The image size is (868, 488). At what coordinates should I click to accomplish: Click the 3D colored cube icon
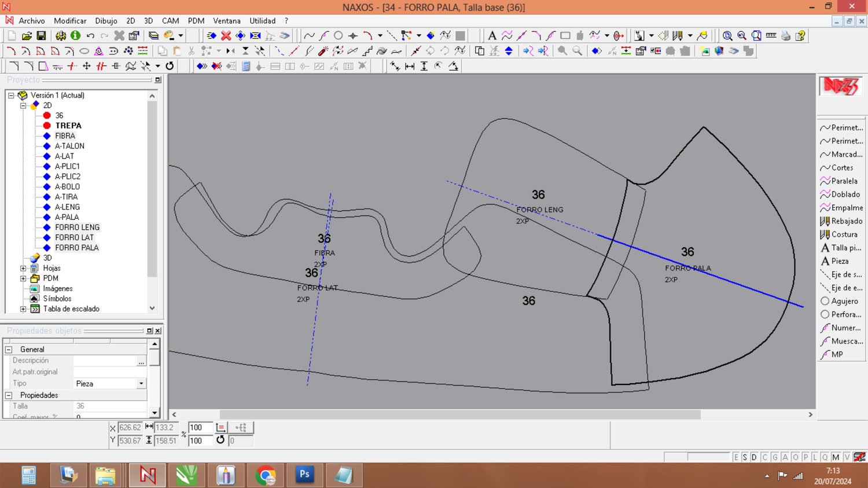click(x=719, y=51)
